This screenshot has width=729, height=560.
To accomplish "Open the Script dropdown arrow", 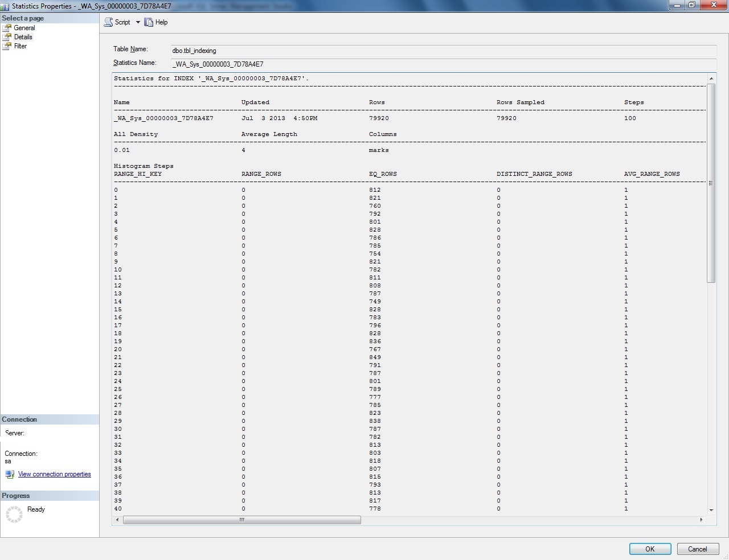I will pyautogui.click(x=137, y=22).
